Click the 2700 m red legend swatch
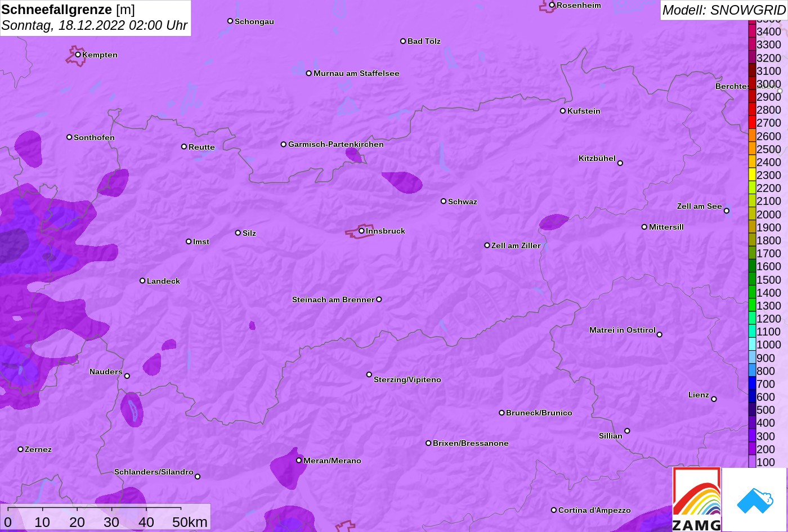 [752, 122]
